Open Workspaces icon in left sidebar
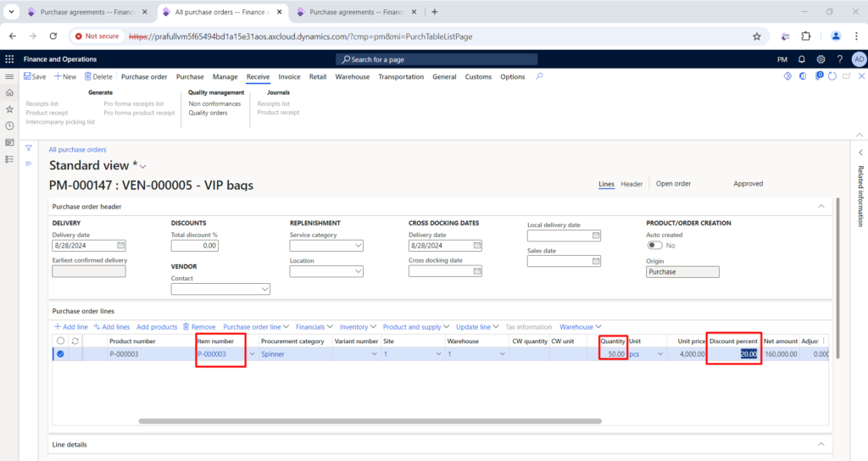 9,142
